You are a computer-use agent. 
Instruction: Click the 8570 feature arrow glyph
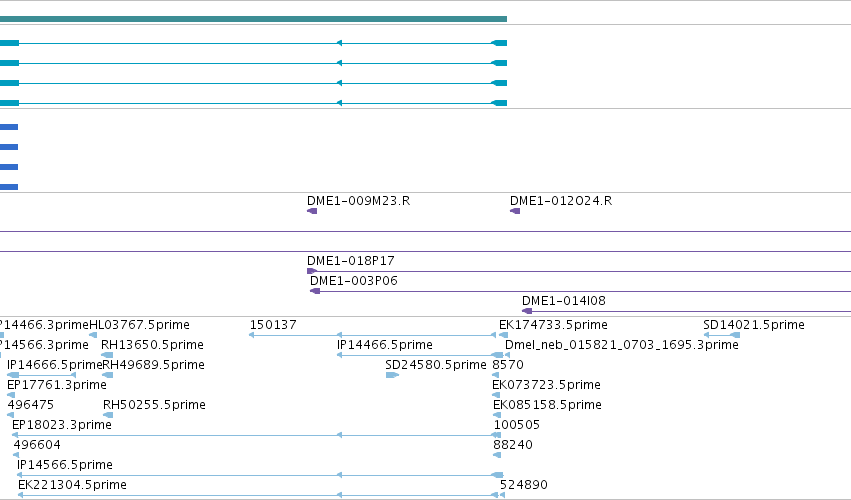coord(496,375)
